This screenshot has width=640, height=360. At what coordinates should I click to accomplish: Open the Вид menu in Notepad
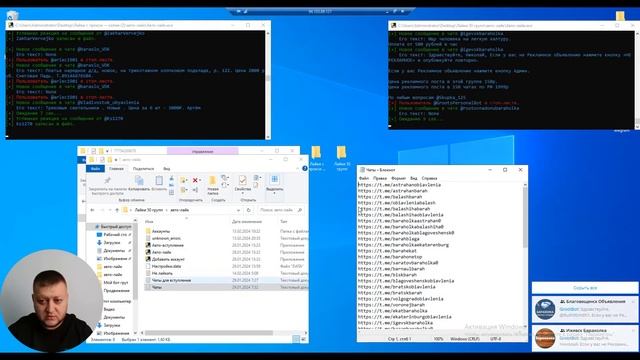point(413,178)
